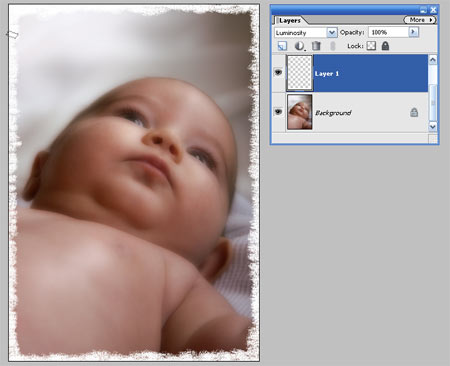Minimize the Layers palette window
This screenshot has height=366, width=450.
(x=423, y=10)
